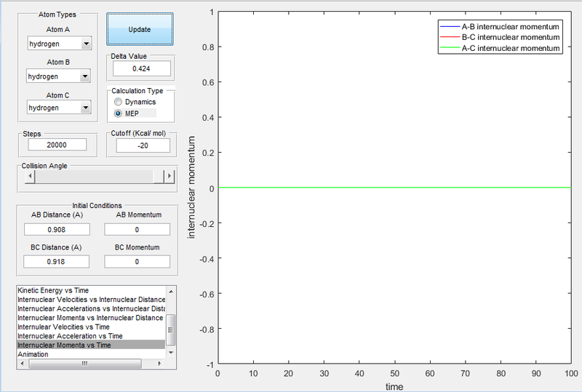Select Internuclear Momenta vs Internuclear Distance

(90, 318)
